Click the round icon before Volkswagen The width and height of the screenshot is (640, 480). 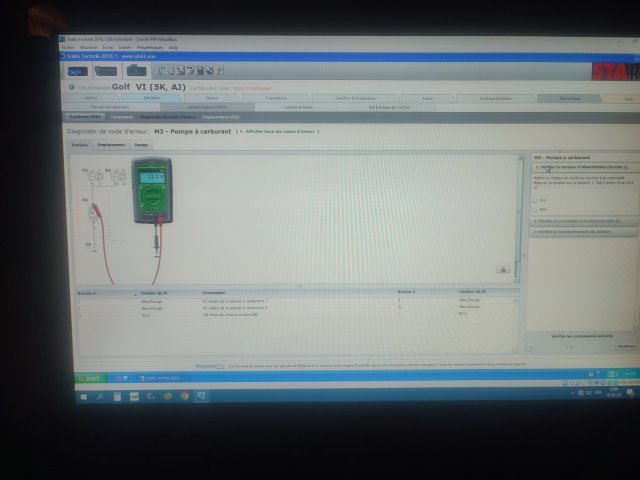(x=71, y=87)
